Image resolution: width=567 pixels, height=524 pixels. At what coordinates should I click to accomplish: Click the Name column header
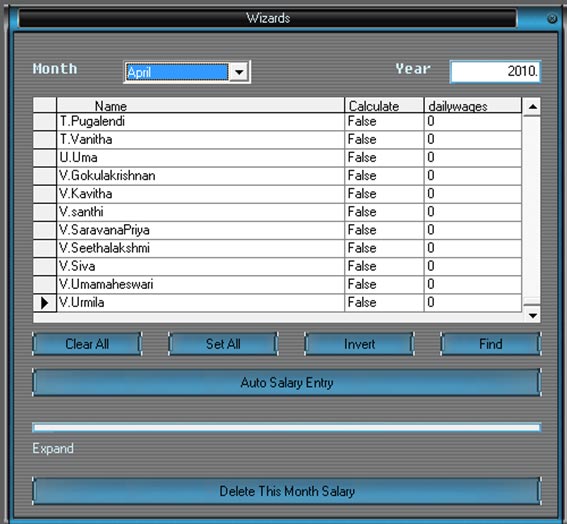click(x=201, y=106)
